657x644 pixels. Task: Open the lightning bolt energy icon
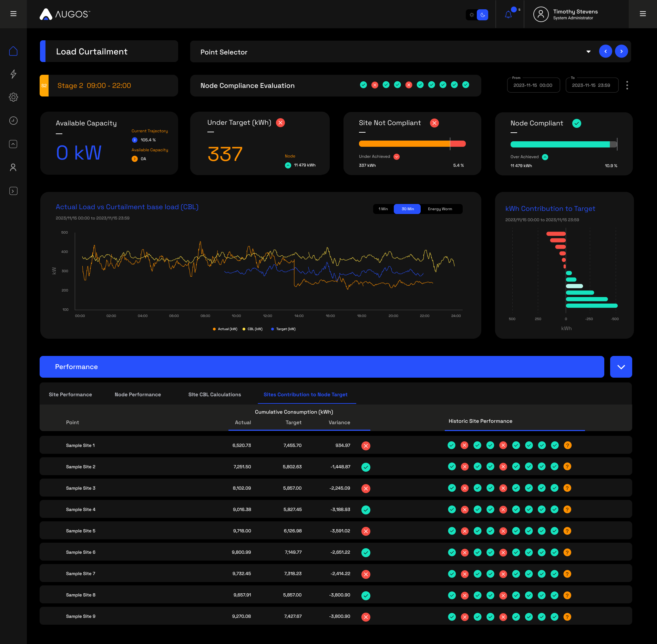point(13,74)
